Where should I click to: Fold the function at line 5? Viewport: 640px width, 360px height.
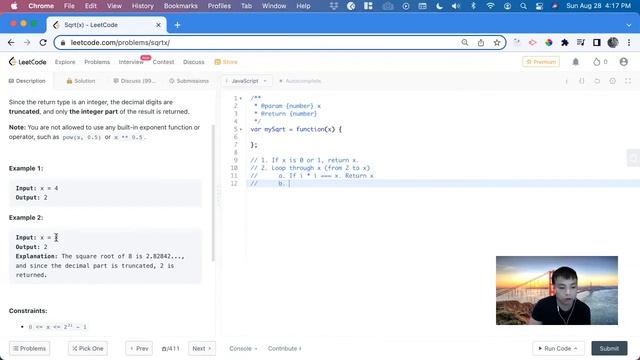(241, 129)
